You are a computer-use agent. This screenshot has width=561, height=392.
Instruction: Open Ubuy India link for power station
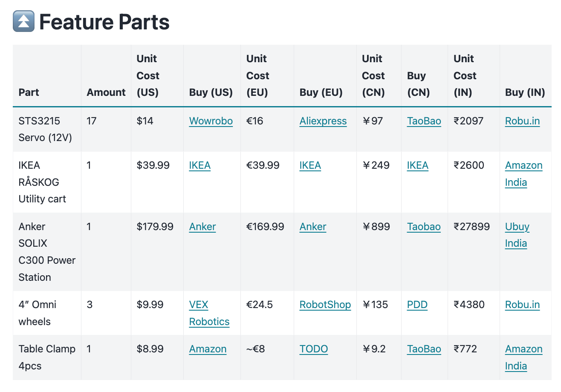517,227
